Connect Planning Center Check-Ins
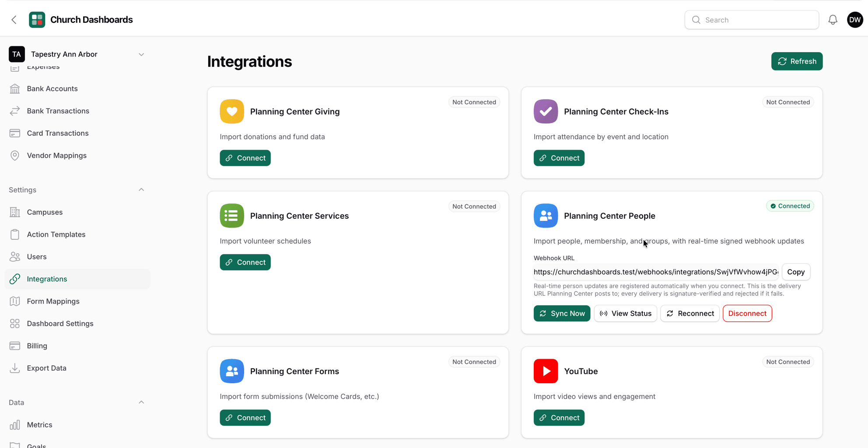Image resolution: width=868 pixels, height=448 pixels. [x=559, y=158]
